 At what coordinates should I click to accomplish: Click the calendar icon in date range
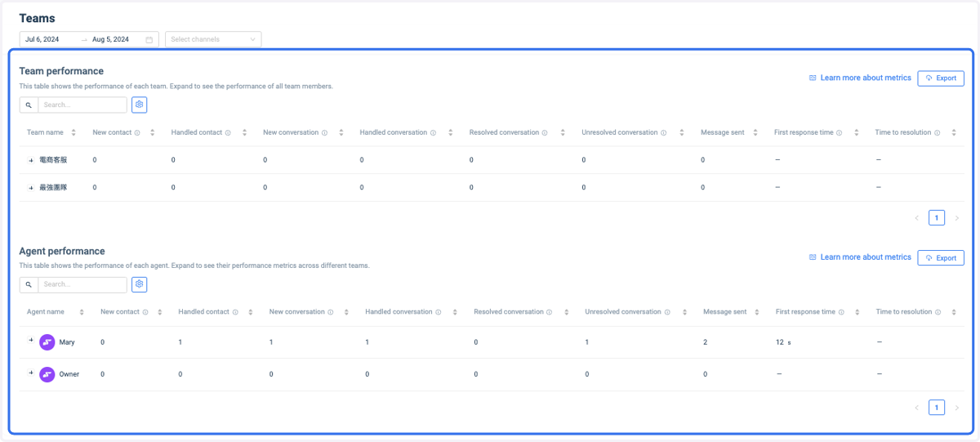point(149,39)
